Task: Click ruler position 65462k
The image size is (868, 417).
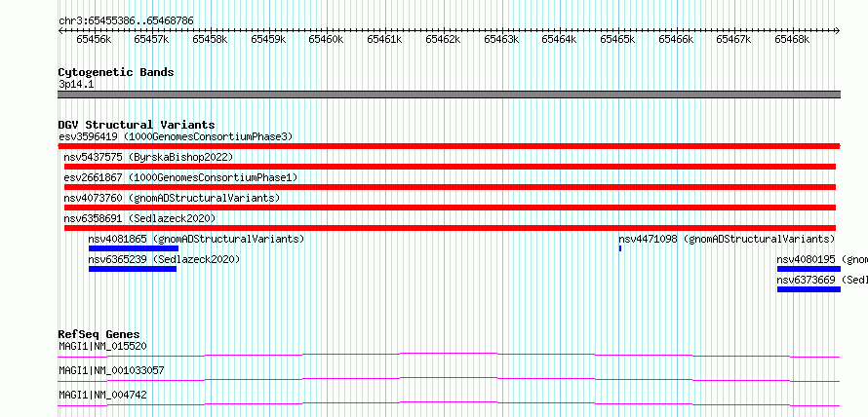Action: (x=444, y=39)
